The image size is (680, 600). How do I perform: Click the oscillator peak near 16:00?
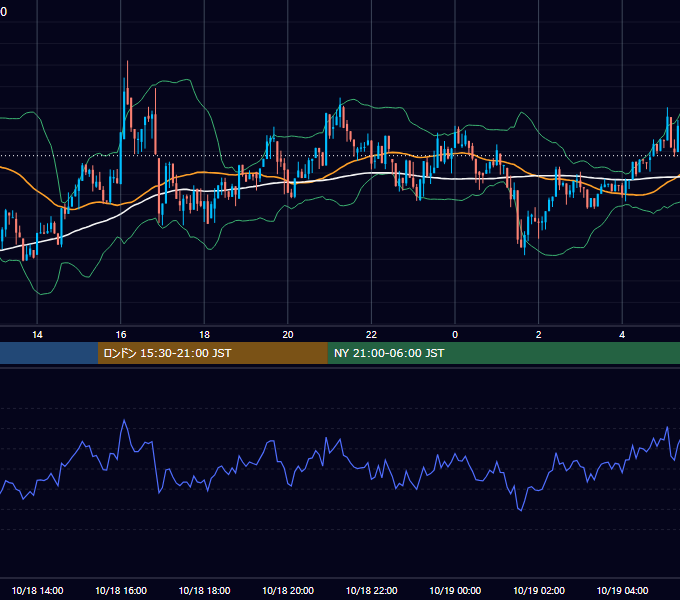click(124, 420)
